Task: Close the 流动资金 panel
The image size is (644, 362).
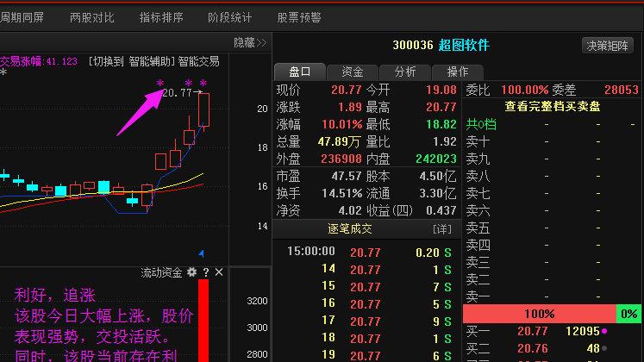Action: pyautogui.click(x=219, y=272)
